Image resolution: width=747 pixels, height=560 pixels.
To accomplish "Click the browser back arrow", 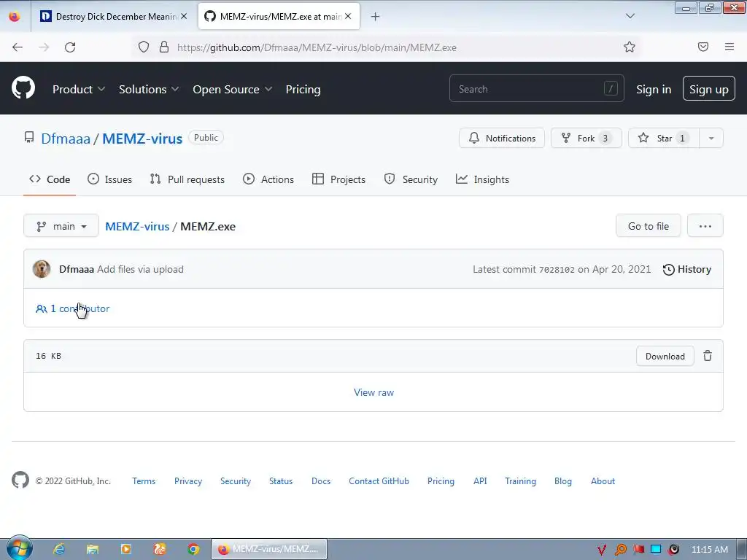I will (x=18, y=47).
